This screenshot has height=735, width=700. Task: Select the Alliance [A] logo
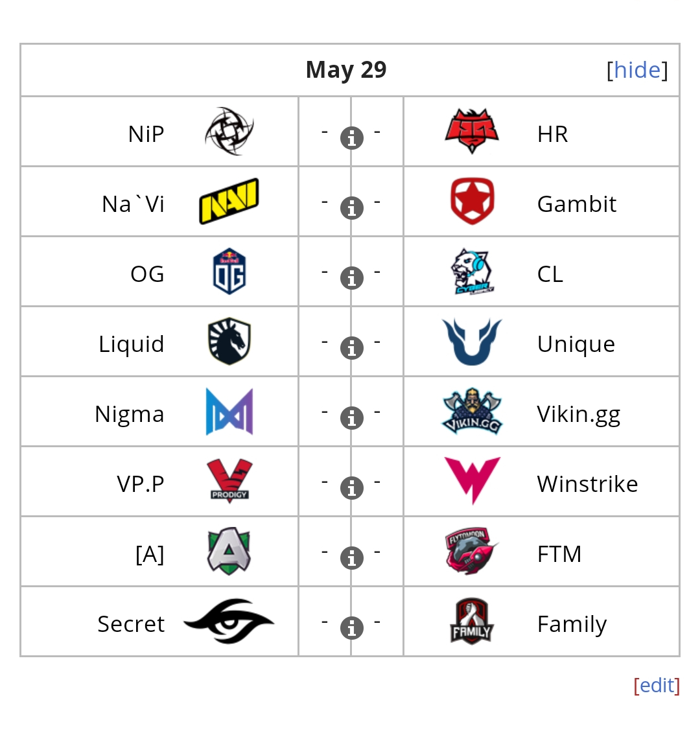click(x=229, y=551)
